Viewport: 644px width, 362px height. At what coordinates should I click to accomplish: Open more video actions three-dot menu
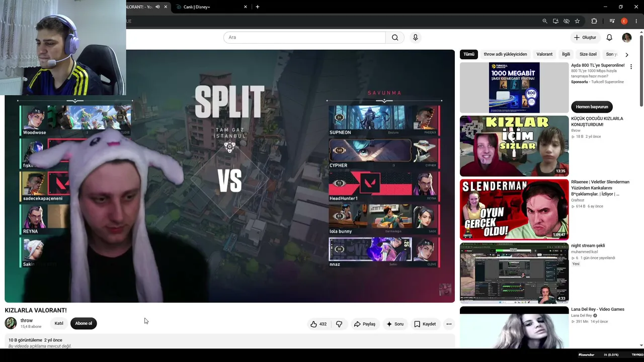point(449,324)
